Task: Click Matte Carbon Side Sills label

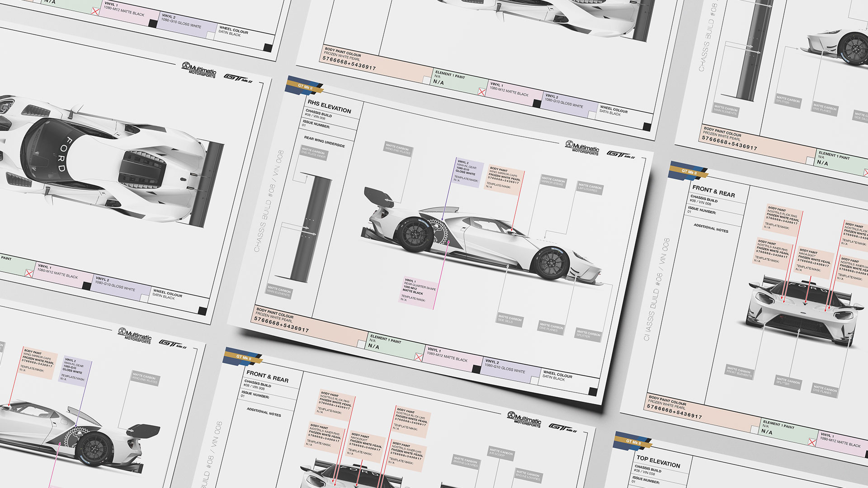Action: click(x=509, y=319)
